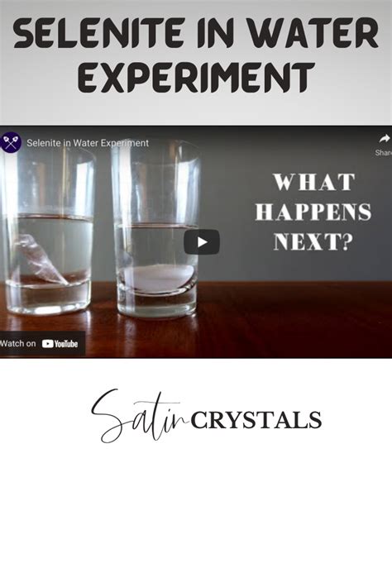Click the CRYSTALS wordmark text
The image size is (392, 587).
[256, 421]
